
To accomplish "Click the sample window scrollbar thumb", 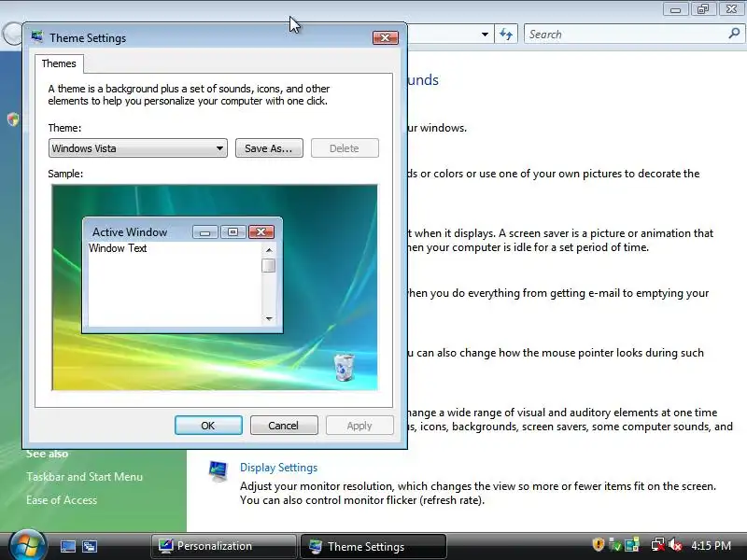I will [x=269, y=265].
